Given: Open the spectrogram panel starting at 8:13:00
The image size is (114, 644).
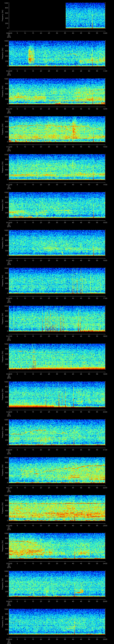Looking at the screenshot, I should click(57, 167).
